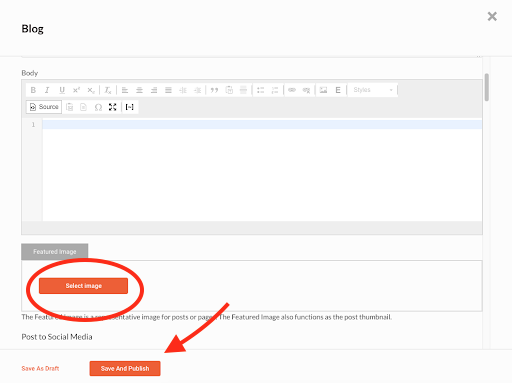
Task: Click the E embed icon
Action: click(x=338, y=90)
